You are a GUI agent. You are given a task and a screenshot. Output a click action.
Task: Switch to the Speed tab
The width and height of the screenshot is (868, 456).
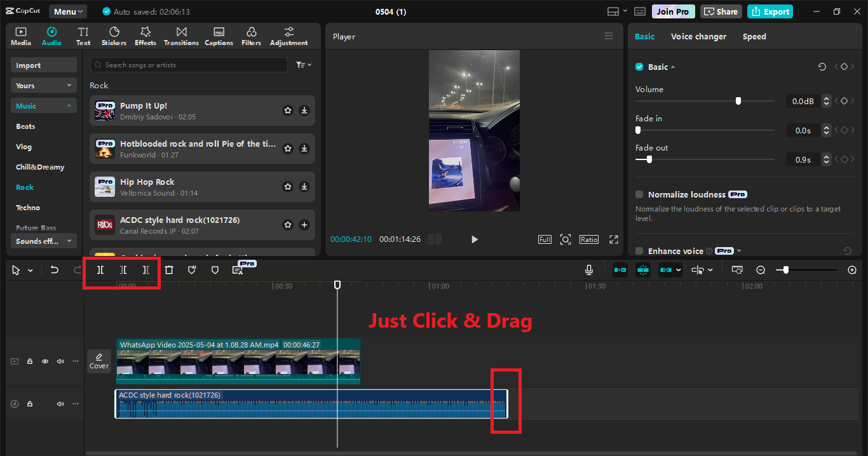(x=754, y=36)
